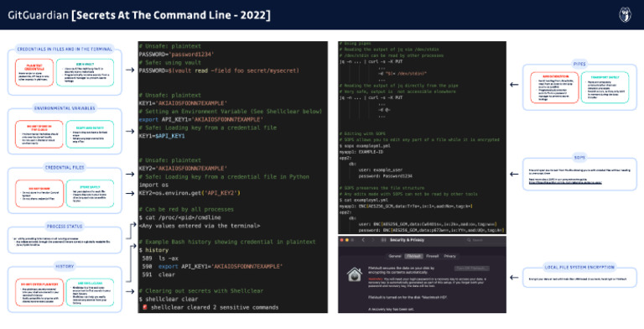Click 'FileVault is turned on' status text
The image size is (644, 329).
pyautogui.click(x=408, y=297)
